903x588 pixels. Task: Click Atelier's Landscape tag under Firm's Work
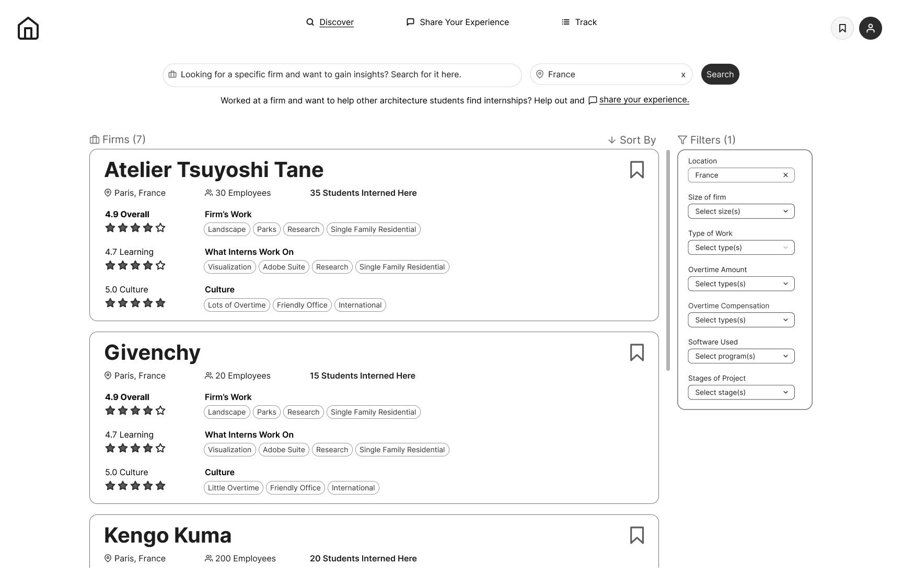click(x=227, y=229)
